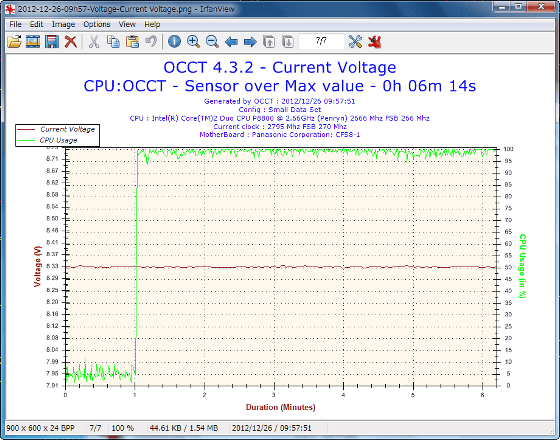560x440 pixels.
Task: Open the Slideshow filmstrip icon
Action: tap(33, 42)
